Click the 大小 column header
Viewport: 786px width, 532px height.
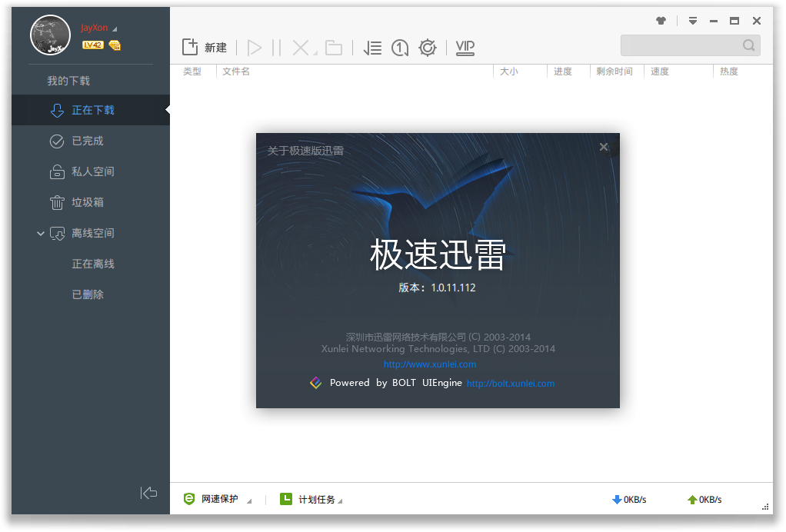pyautogui.click(x=509, y=71)
